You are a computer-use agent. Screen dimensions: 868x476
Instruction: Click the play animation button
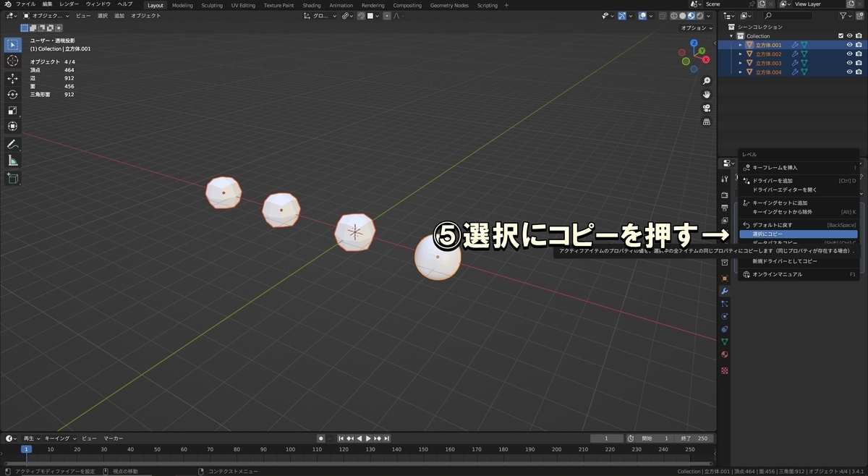[368, 438]
